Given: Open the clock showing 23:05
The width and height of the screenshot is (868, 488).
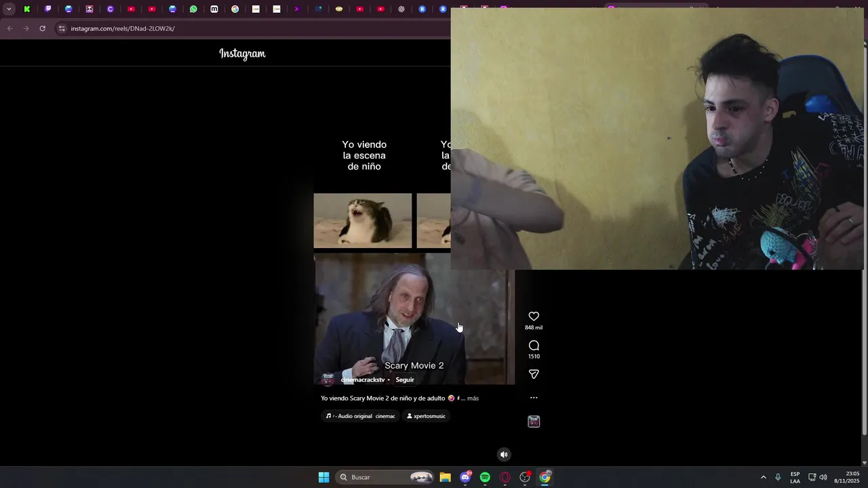Looking at the screenshot, I should tap(847, 477).
